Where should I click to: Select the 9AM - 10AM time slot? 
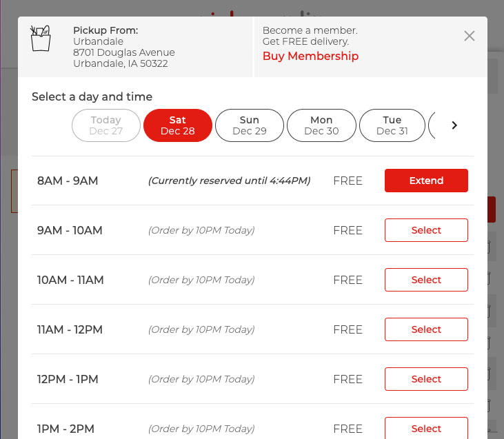pyautogui.click(x=426, y=230)
